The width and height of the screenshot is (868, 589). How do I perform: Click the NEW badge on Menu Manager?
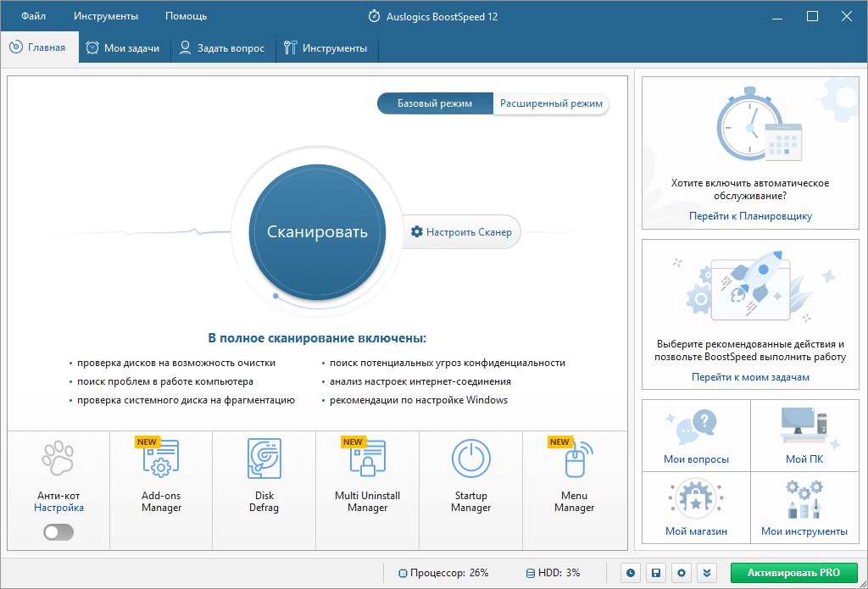(x=560, y=442)
